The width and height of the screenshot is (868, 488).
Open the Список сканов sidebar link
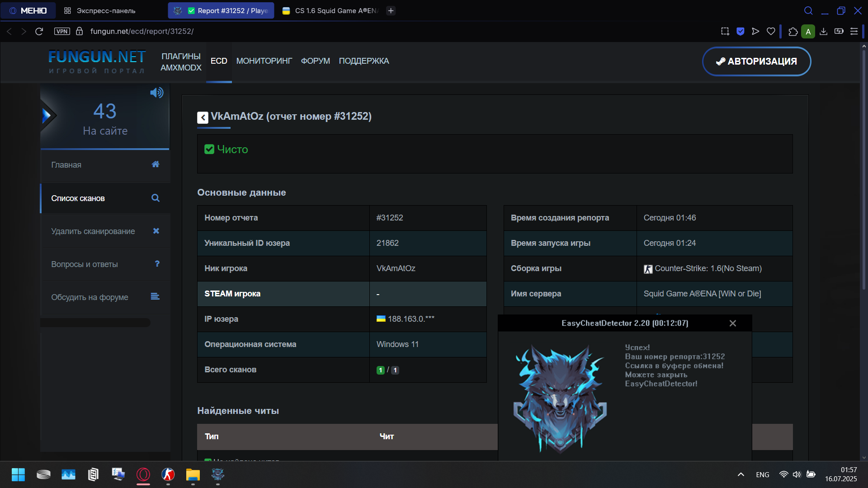tap(105, 198)
